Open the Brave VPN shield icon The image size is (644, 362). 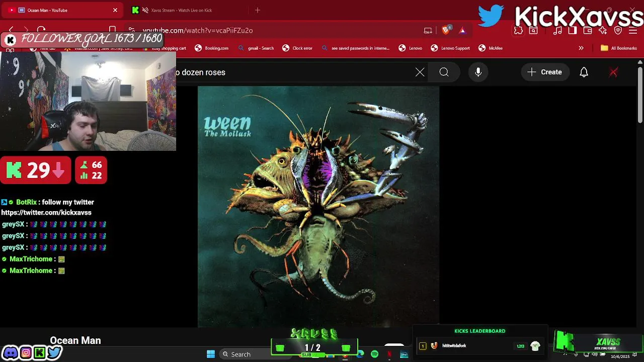click(618, 30)
